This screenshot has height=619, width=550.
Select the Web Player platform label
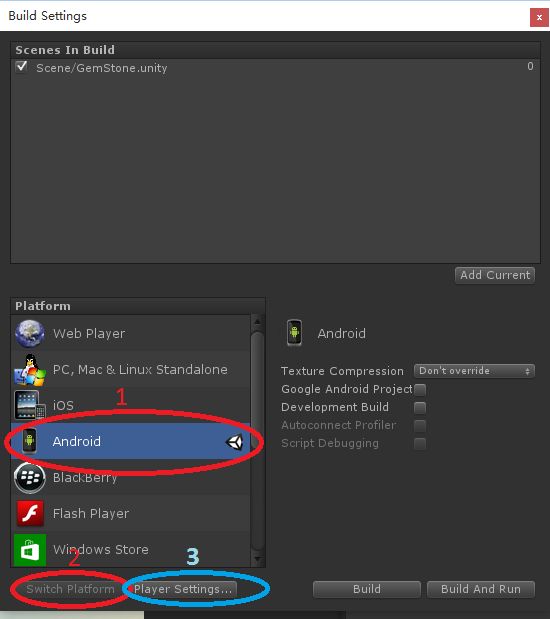coord(89,334)
